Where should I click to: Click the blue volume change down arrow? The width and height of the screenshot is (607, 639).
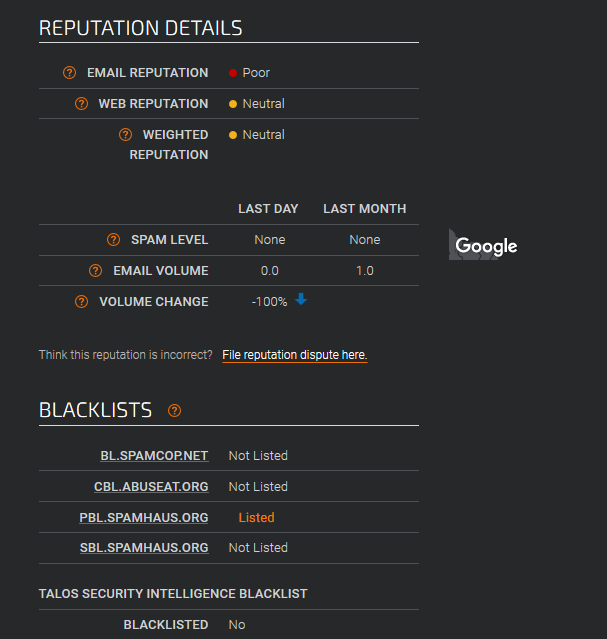tap(301, 300)
